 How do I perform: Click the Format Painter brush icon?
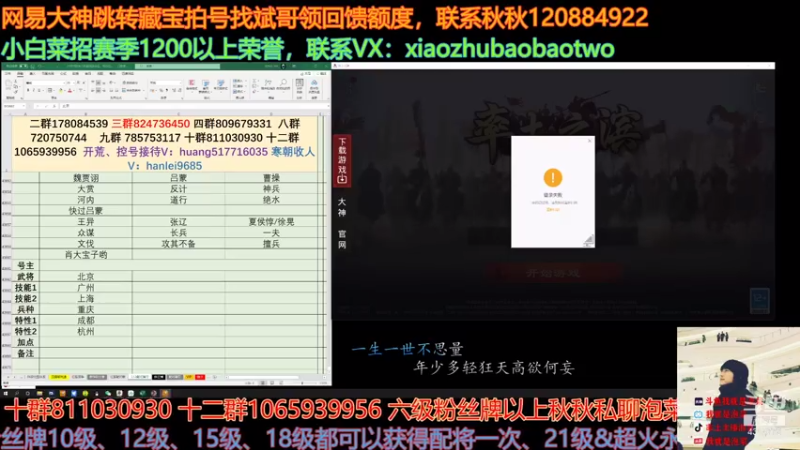15,92
